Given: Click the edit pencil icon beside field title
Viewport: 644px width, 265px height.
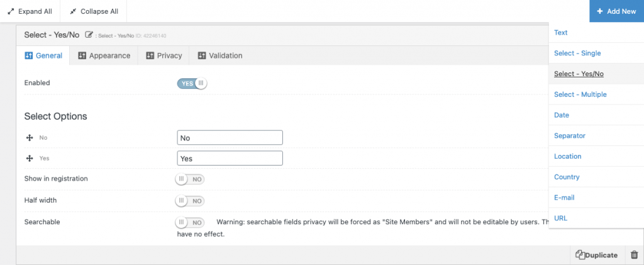Looking at the screenshot, I should (89, 35).
